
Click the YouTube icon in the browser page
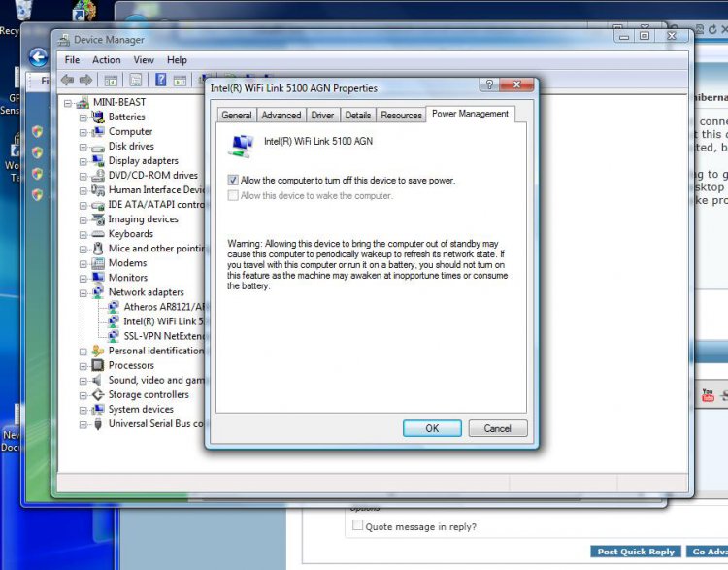pos(708,396)
